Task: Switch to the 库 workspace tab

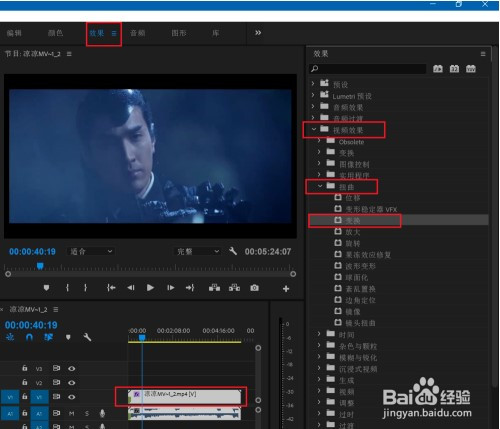Action: [216, 33]
